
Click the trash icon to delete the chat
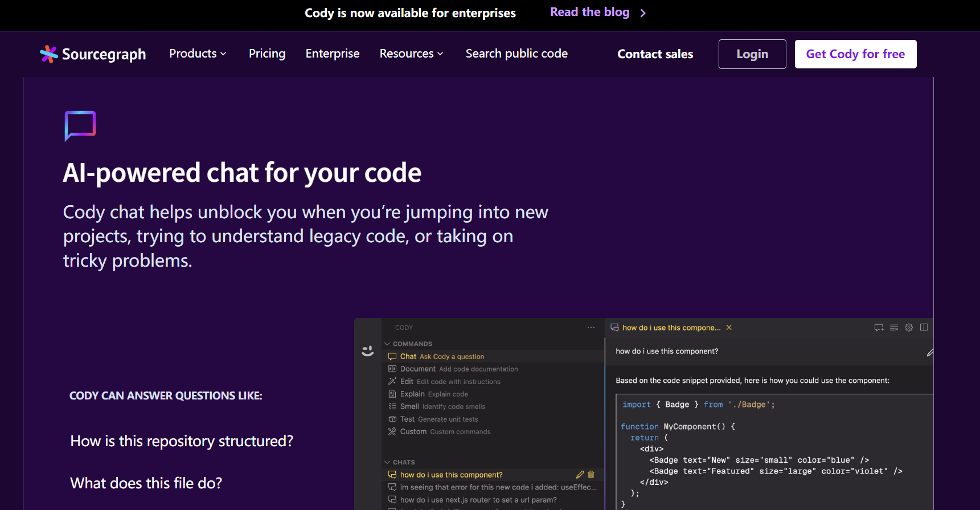[591, 475]
